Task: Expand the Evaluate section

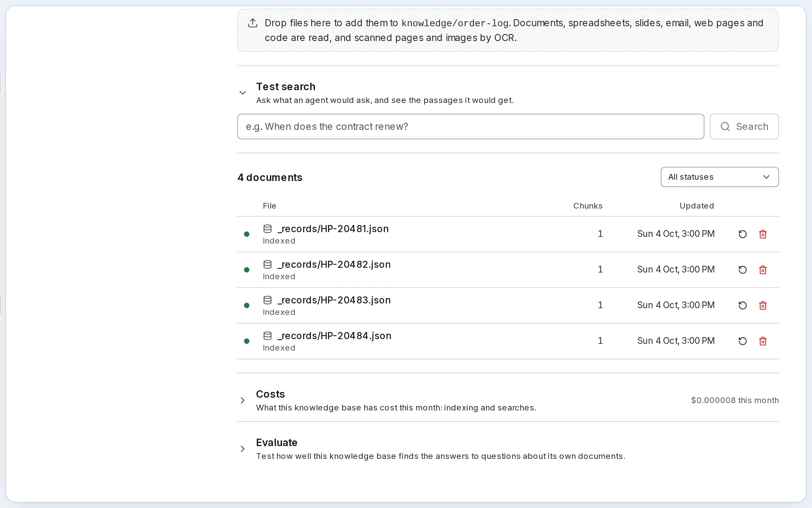Action: coord(243,449)
